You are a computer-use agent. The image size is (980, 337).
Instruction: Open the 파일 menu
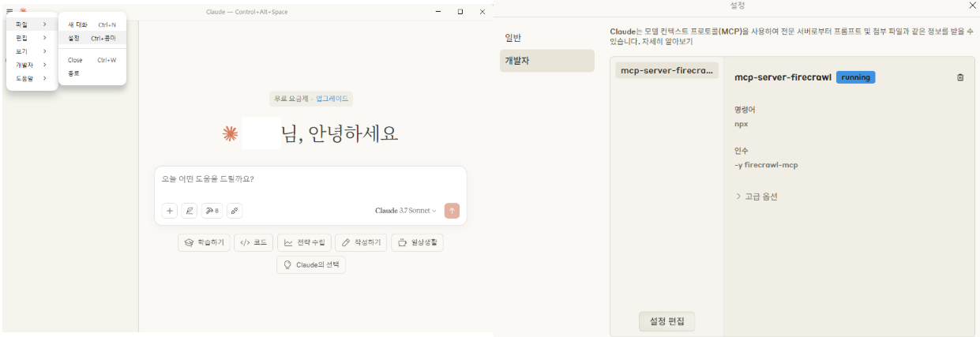[x=32, y=24]
